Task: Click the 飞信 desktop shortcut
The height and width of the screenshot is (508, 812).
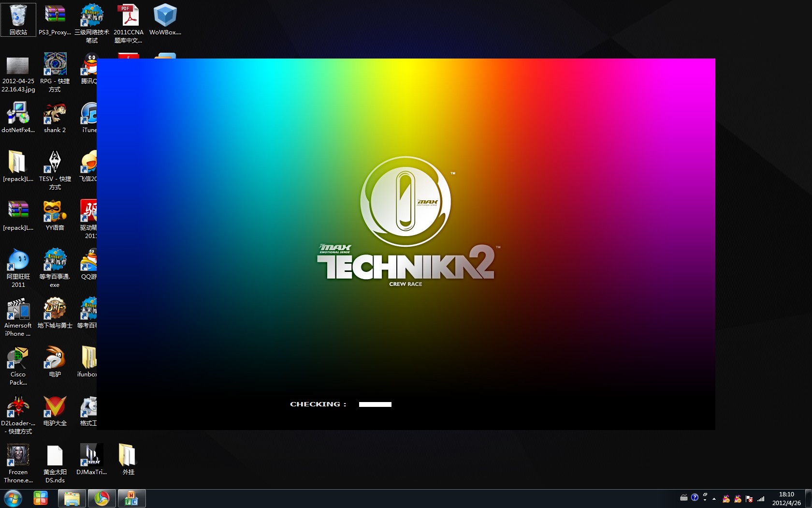Action: tap(89, 166)
